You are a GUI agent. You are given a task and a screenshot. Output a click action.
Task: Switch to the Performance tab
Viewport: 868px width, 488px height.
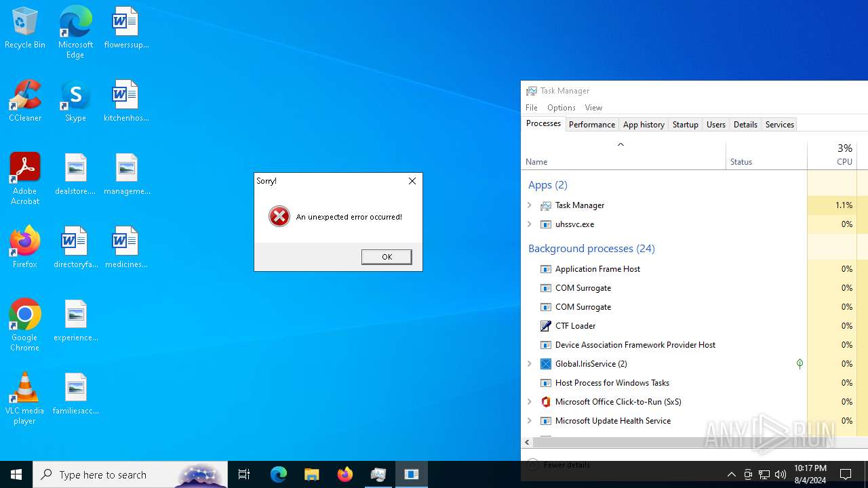(x=592, y=125)
